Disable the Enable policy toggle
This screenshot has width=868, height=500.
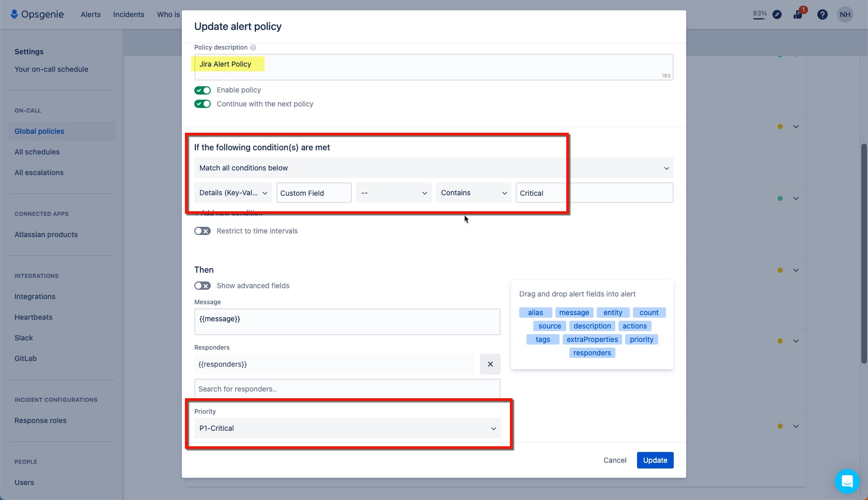coord(203,90)
